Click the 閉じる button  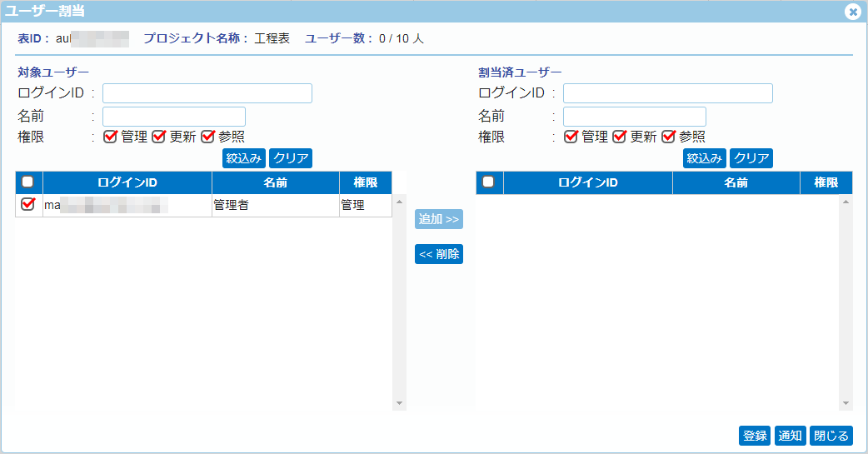tap(831, 436)
